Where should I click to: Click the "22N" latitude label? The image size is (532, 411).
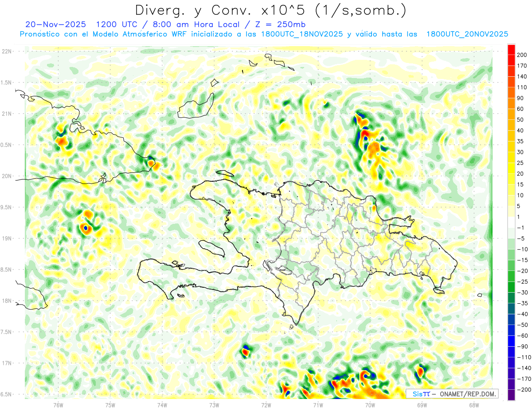coord(6,51)
